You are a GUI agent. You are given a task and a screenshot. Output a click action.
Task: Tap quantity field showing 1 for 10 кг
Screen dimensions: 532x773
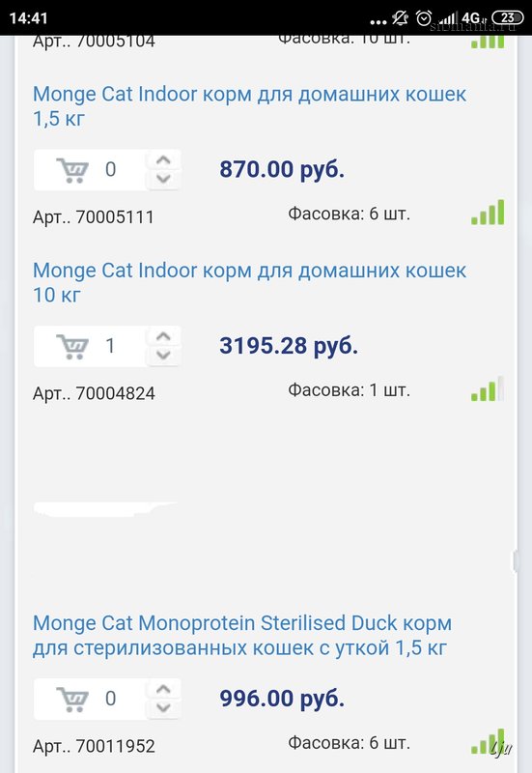click(x=110, y=346)
